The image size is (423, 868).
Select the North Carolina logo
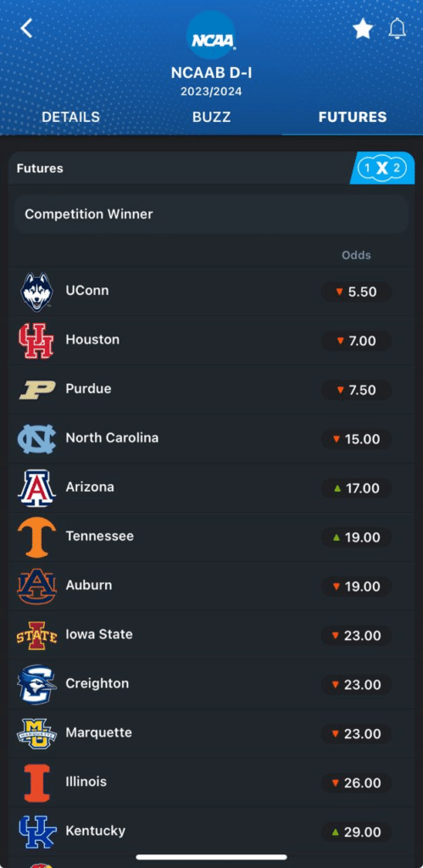(36, 439)
